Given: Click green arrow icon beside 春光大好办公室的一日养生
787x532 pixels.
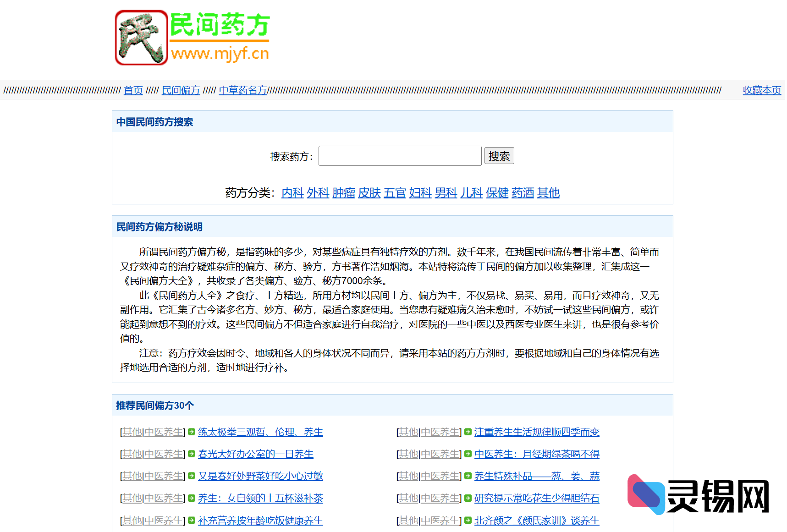Looking at the screenshot, I should (x=191, y=454).
